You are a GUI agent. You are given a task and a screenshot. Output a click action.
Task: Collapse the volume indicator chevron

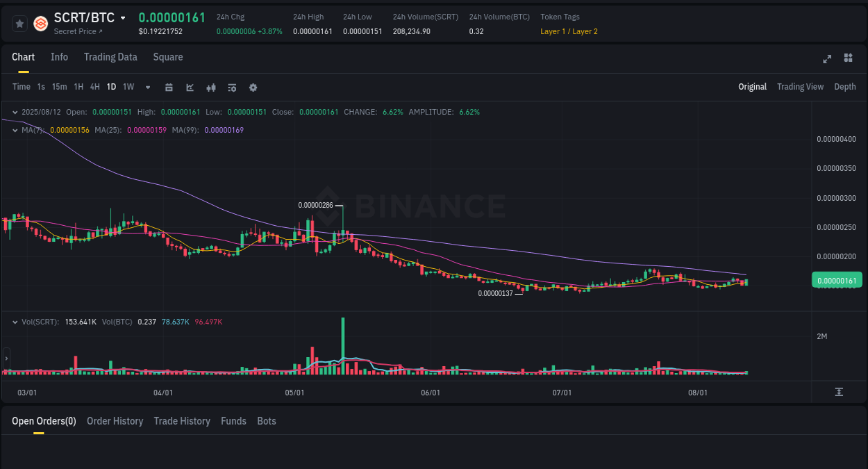(x=15, y=322)
